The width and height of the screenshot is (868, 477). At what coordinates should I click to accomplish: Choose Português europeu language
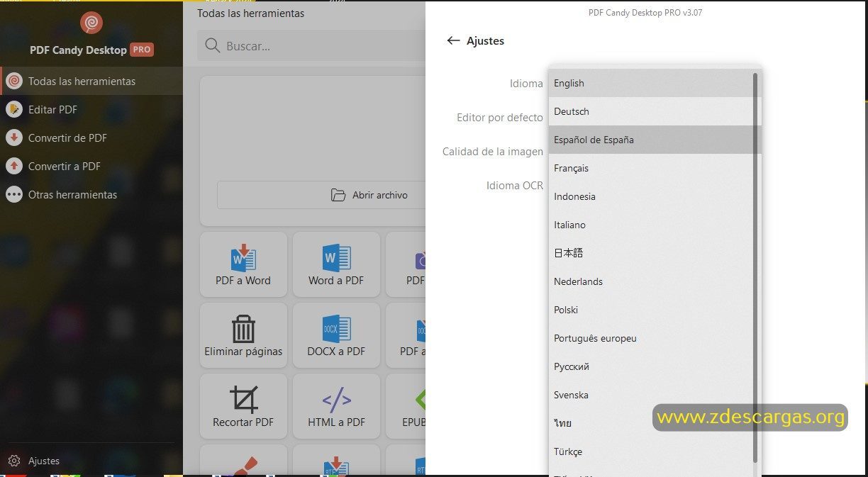tap(650, 338)
